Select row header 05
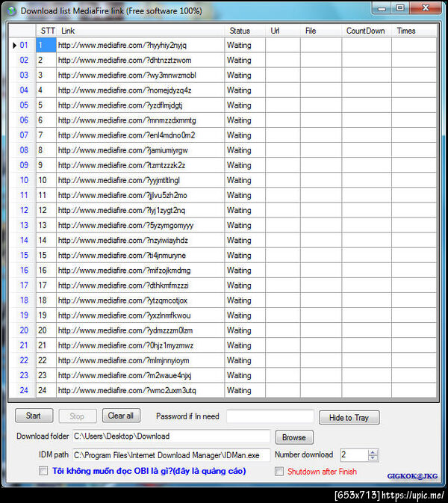Screen dimensions: 448x503 (22, 105)
